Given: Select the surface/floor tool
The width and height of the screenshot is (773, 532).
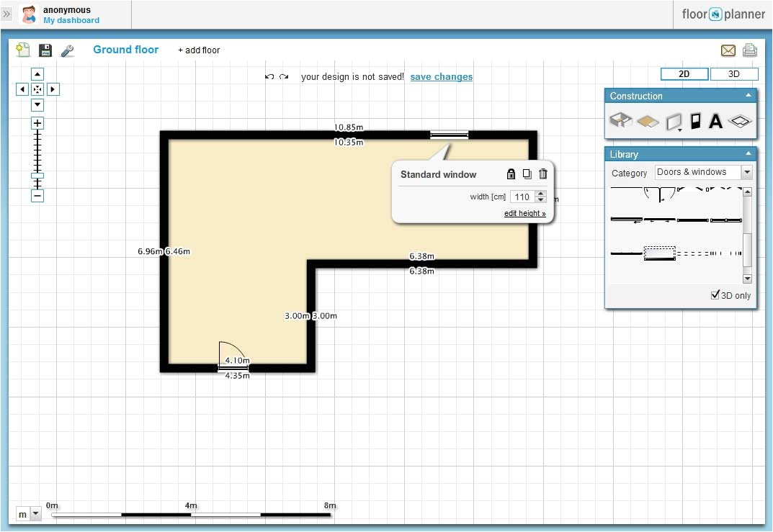Looking at the screenshot, I should click(648, 120).
